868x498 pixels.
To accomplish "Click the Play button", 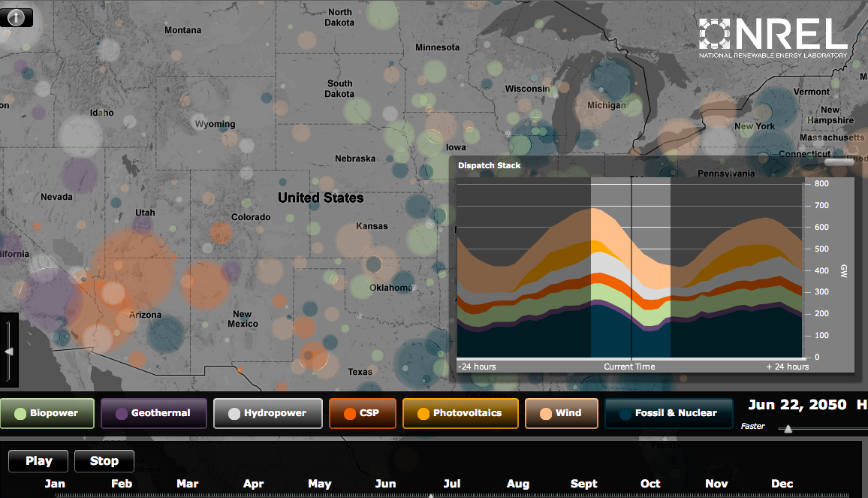I will point(38,461).
